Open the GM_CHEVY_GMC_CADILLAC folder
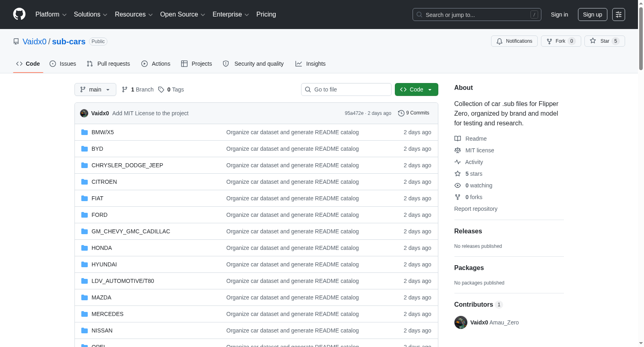644x347 pixels. point(131,231)
